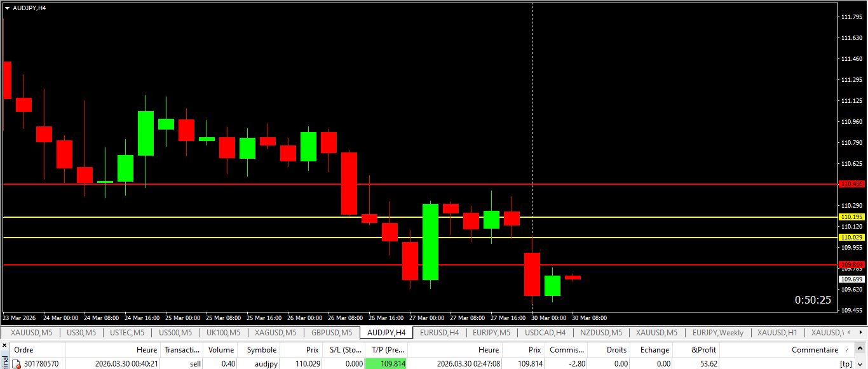Sort orders by the Commentaire column
Viewport: 868px width, 369px height.
pos(815,350)
